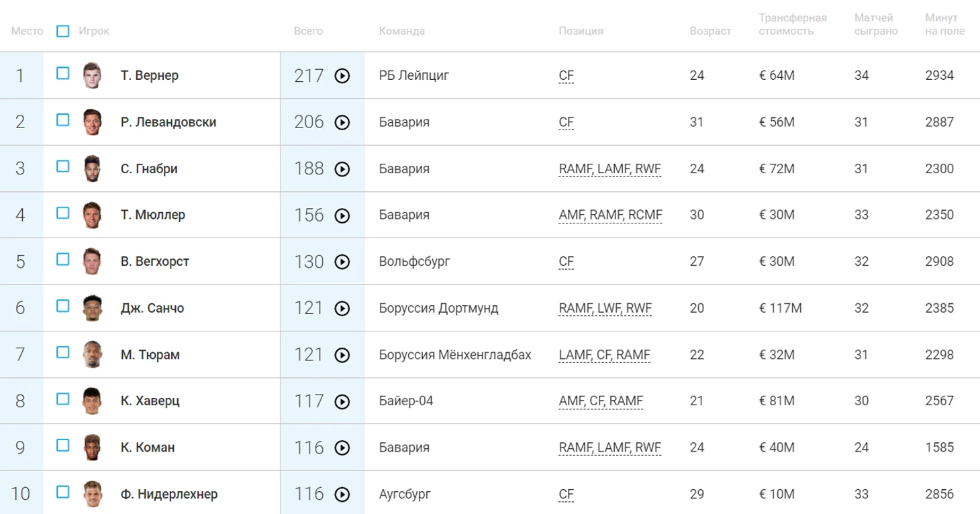980x514 pixels.
Task: Open Боруссия Дортмунд team link
Action: (x=438, y=308)
